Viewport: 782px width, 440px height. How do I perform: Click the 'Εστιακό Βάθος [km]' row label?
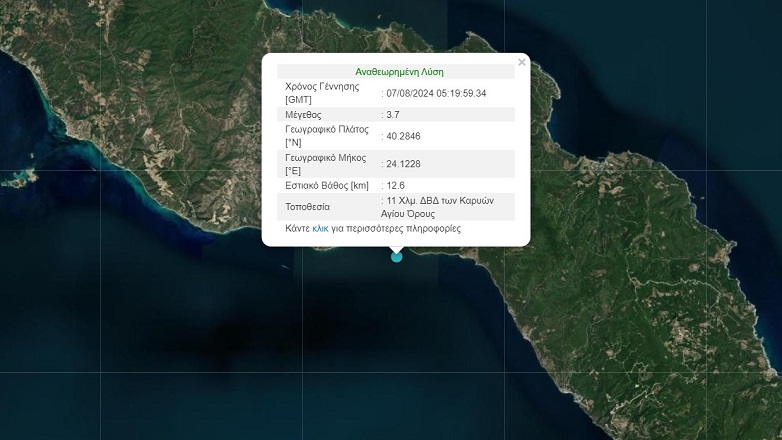pyautogui.click(x=327, y=186)
